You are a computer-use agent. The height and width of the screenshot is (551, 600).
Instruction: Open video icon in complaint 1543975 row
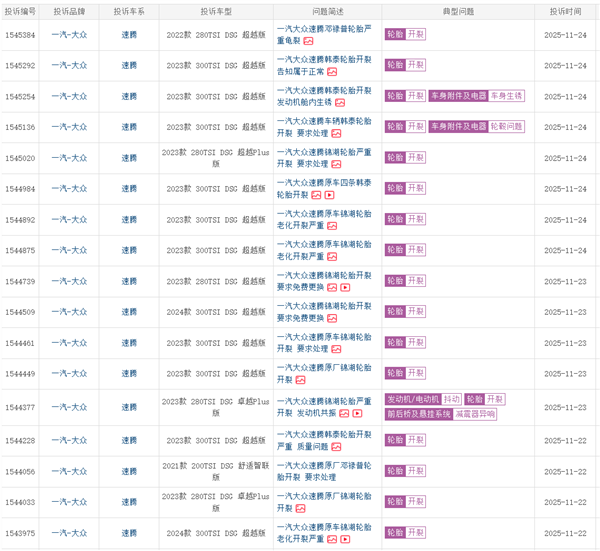[x=345, y=539]
